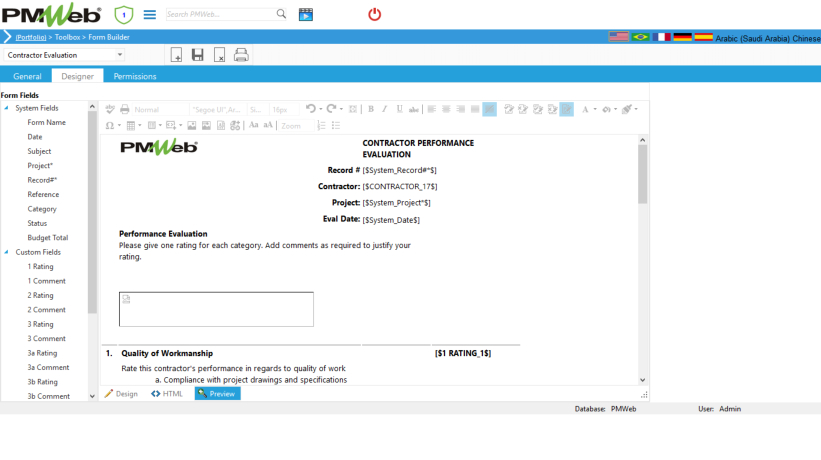Click the Save form icon
This screenshot has height=460, width=821.
tap(198, 55)
